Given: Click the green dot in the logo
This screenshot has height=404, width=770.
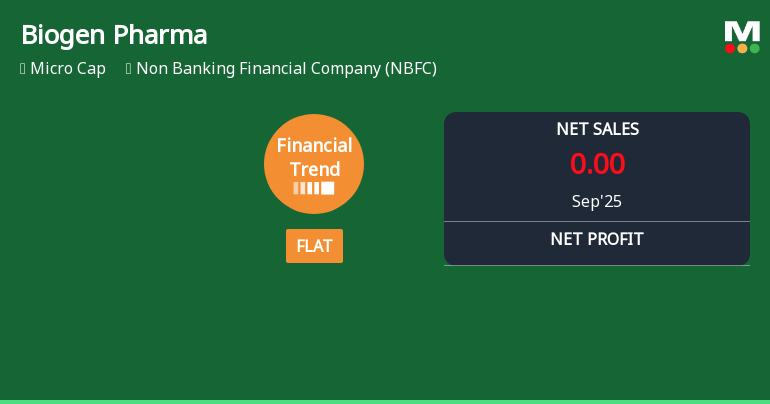Looking at the screenshot, I should tap(755, 48).
